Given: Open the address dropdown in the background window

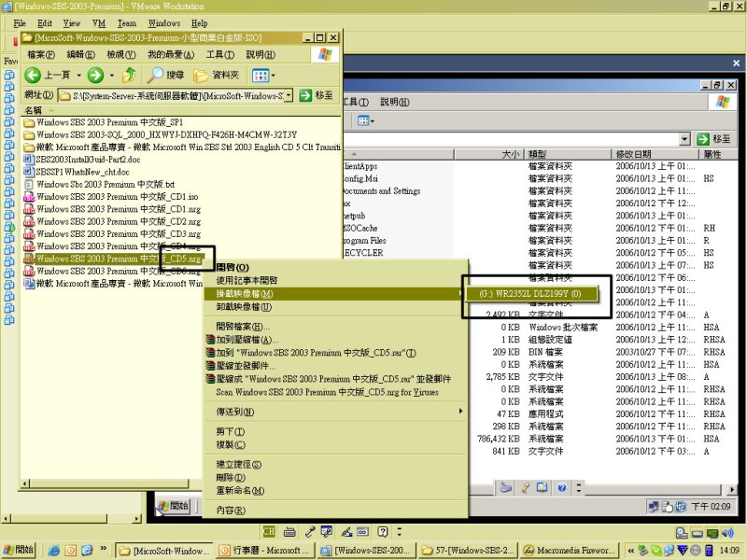Looking at the screenshot, I should (x=685, y=139).
